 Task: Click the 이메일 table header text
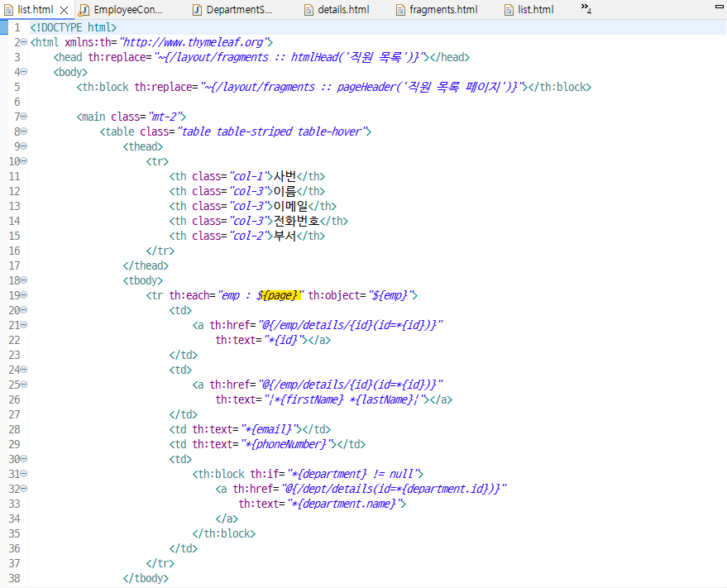[290, 206]
